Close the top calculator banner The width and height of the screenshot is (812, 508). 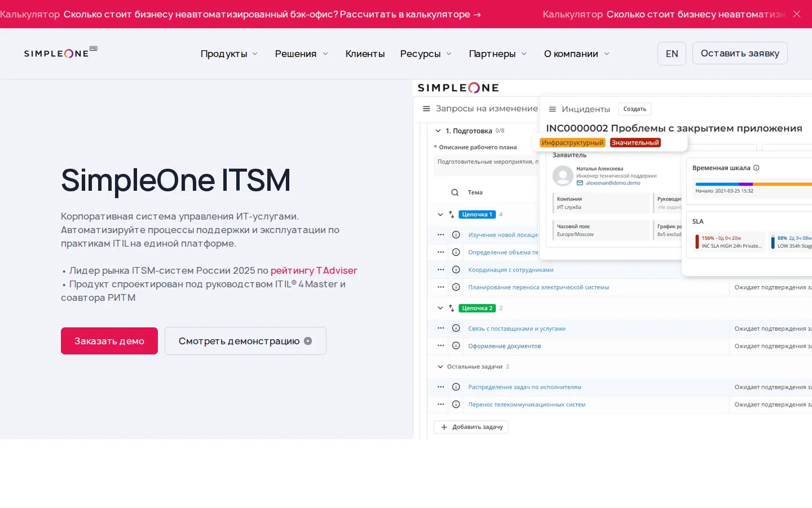coord(797,14)
